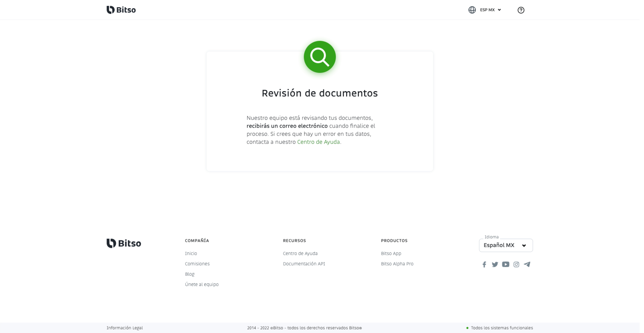
Task: Open the green Centro de Ayuda link in the message
Action: tap(318, 142)
